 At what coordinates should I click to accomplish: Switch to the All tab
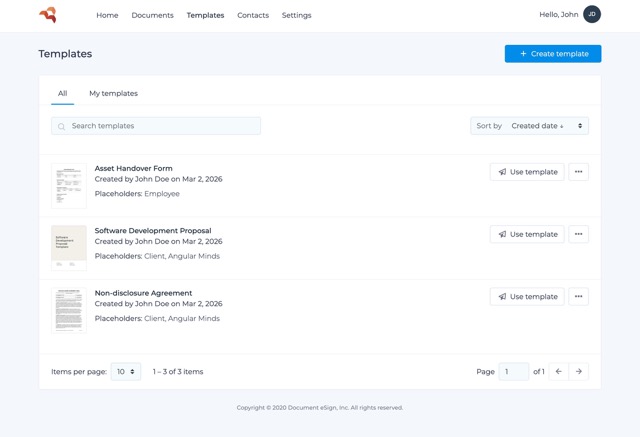click(x=62, y=93)
